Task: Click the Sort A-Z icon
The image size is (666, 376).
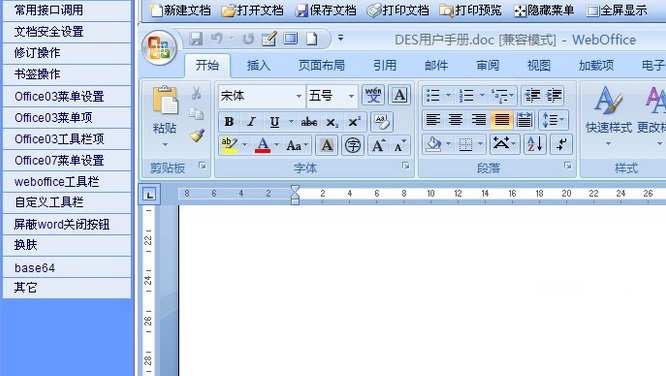Action: coord(535,144)
